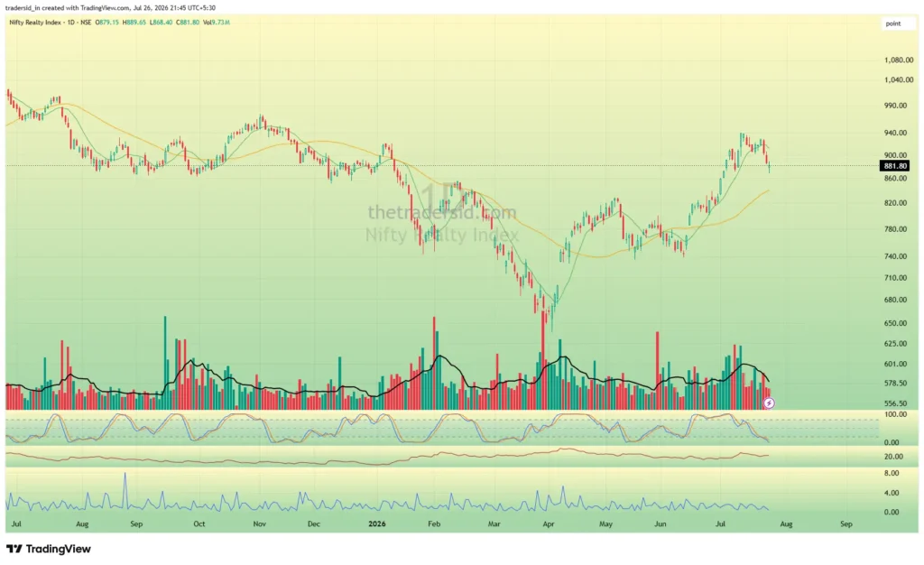Click the purple lightning bolt event icon
This screenshot has width=924, height=565.
pos(769,403)
